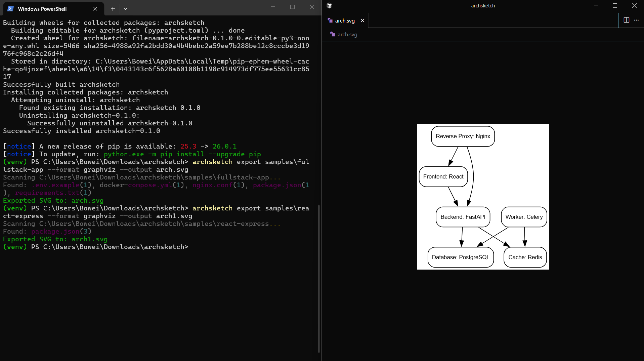
Task: Open the more actions ellipsis menu
Action: click(x=636, y=20)
